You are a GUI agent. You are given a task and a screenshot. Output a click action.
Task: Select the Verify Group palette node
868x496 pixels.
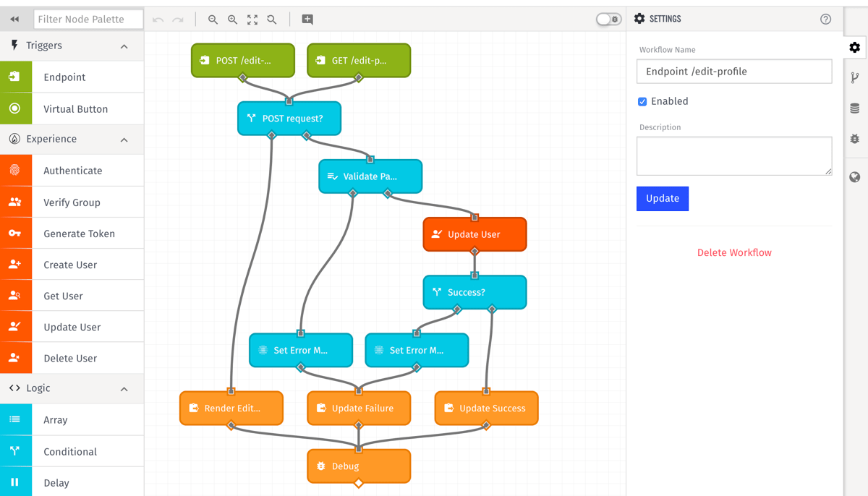click(72, 202)
